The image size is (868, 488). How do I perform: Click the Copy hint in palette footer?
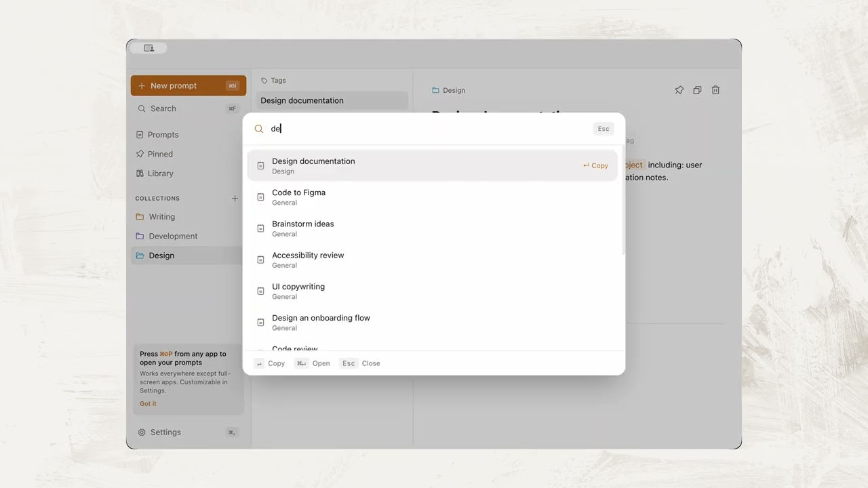[x=270, y=363]
